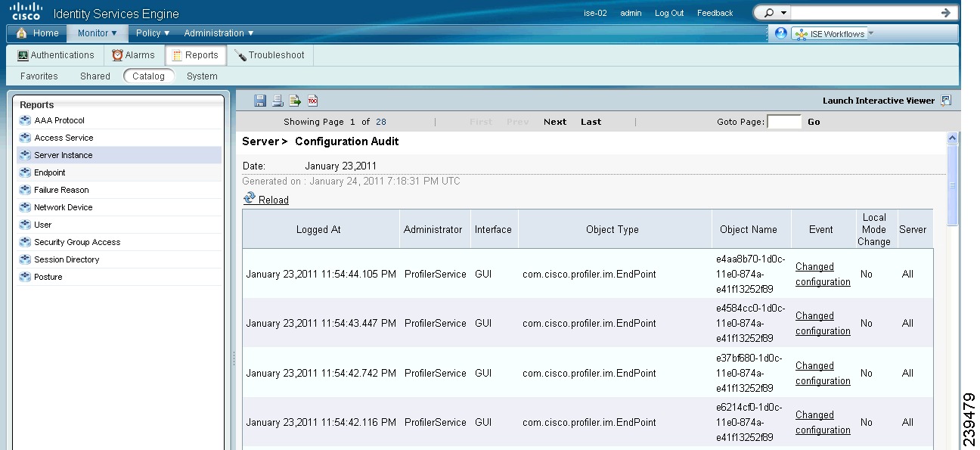Click the Network Device report icon
This screenshot has height=450, width=980.
pos(25,207)
